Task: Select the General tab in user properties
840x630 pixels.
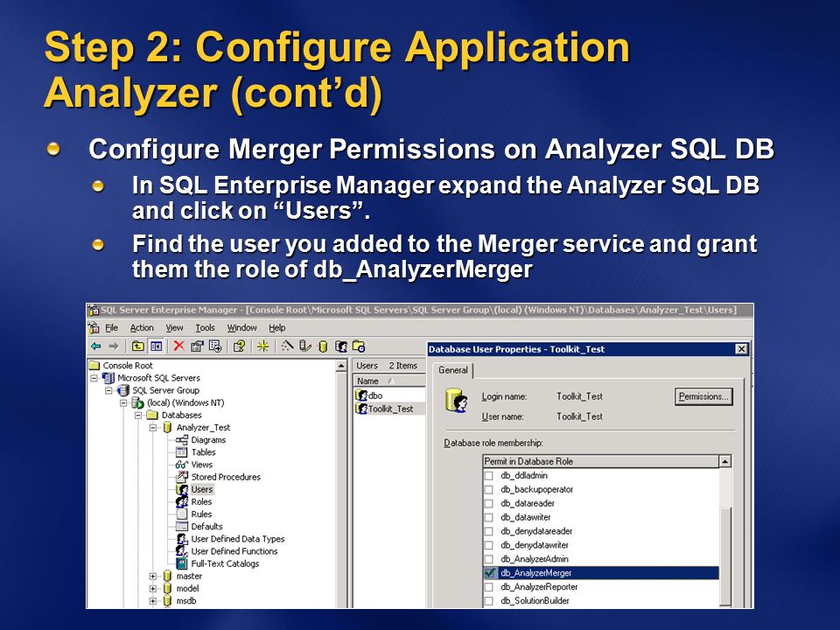Action: coord(453,370)
